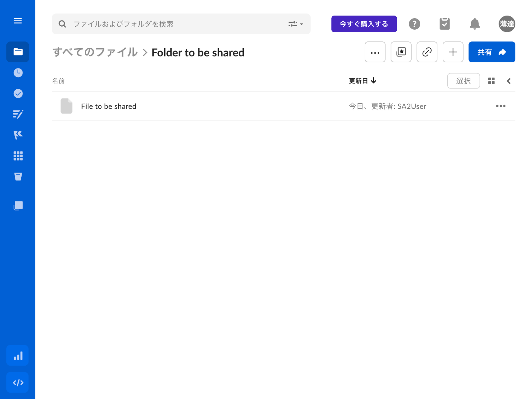This screenshot has width=532, height=399.
Task: Open the user account avatar menu
Action: (x=507, y=24)
